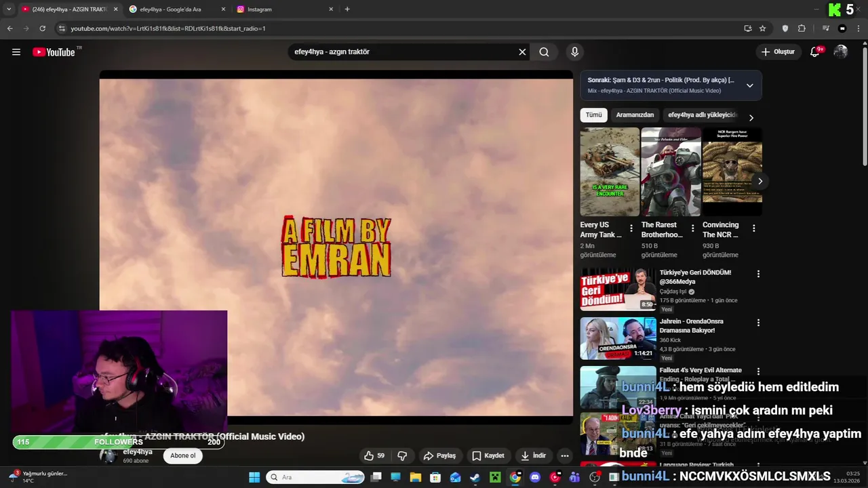Open Chrome media controls icon

point(825,28)
